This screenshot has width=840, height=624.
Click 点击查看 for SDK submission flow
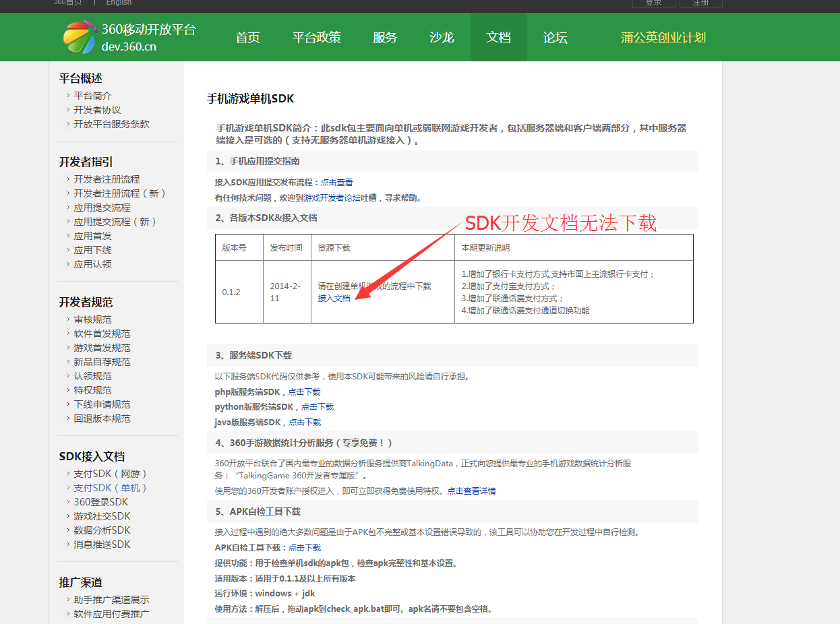point(337,183)
